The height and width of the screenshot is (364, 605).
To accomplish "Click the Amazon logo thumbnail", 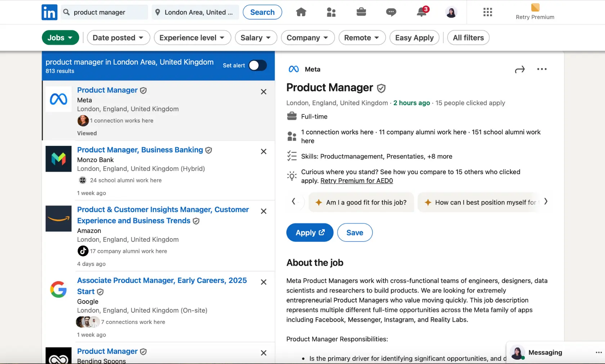I will click(x=58, y=219).
